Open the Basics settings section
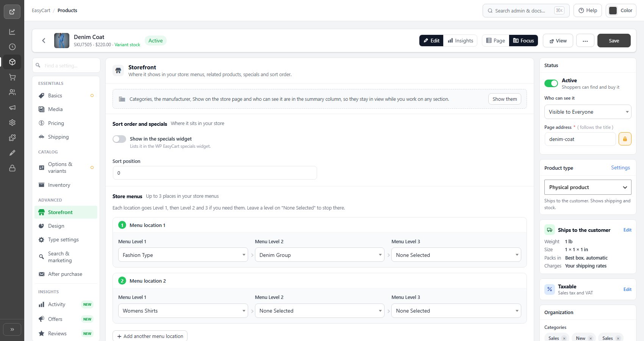Image resolution: width=644 pixels, height=341 pixels. (x=66, y=95)
